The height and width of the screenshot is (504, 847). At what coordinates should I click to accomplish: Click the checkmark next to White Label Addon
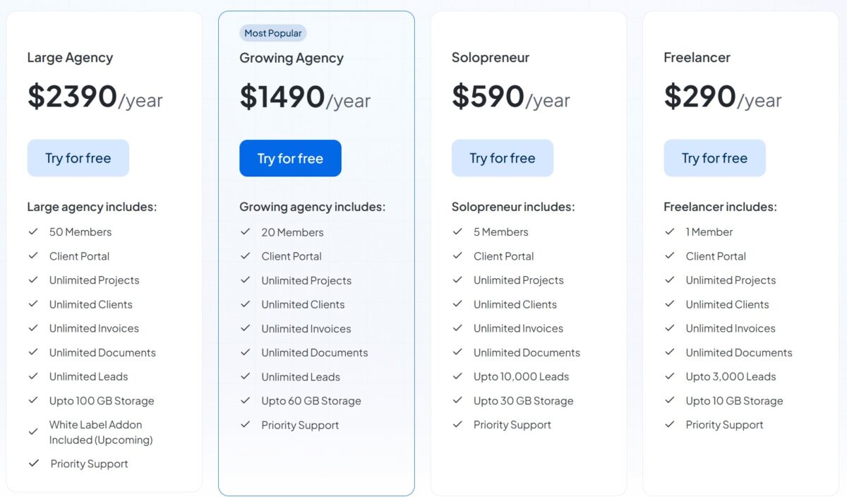tap(33, 431)
